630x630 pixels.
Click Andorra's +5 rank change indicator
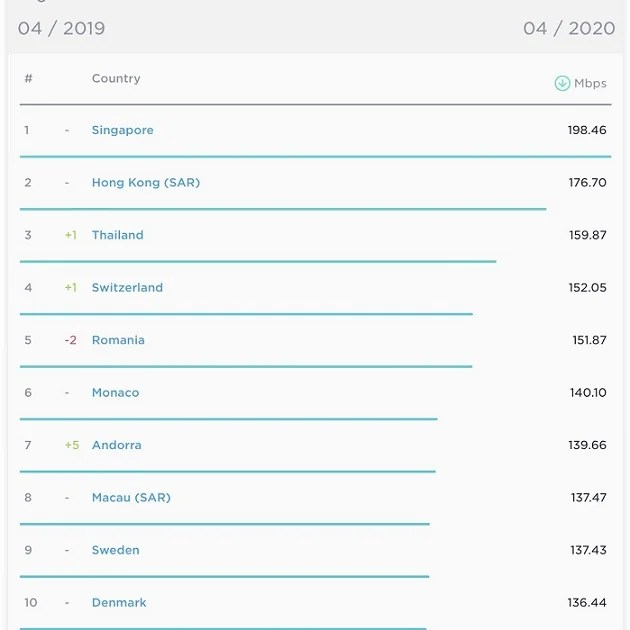(x=71, y=445)
